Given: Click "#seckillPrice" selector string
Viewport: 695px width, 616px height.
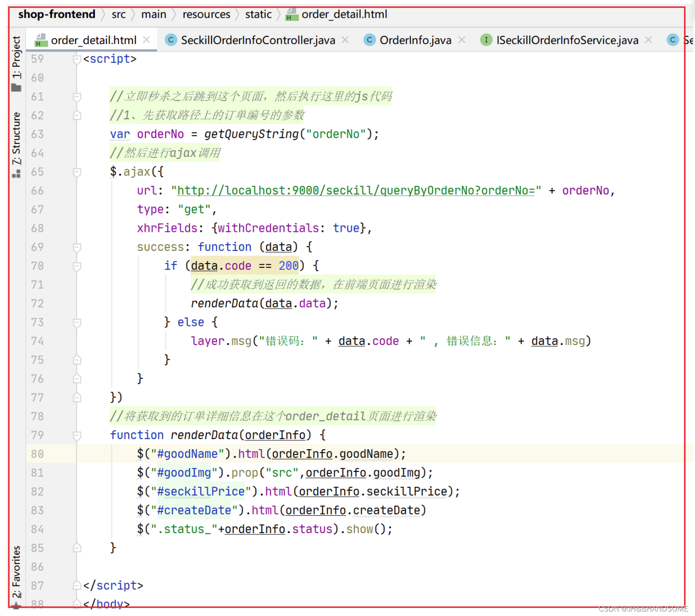Looking at the screenshot, I should click(x=201, y=492).
